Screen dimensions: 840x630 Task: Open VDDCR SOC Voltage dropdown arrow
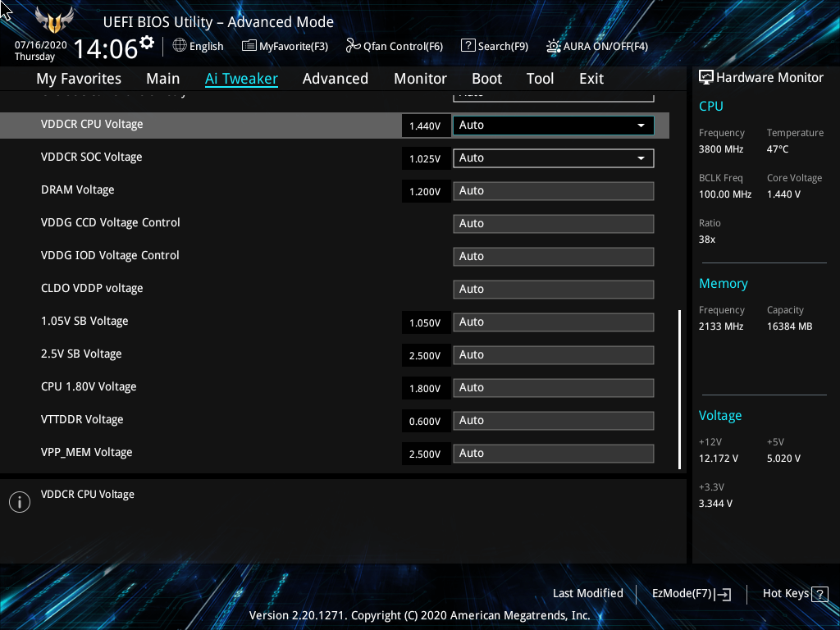point(641,158)
